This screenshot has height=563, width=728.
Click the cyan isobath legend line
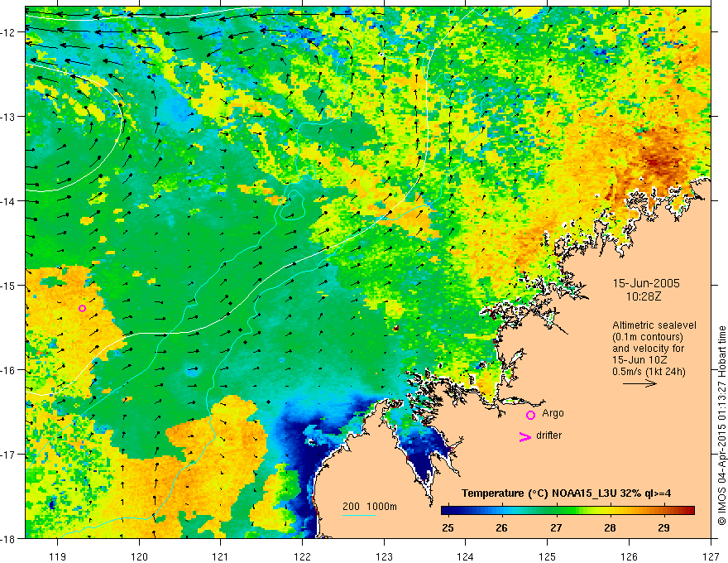(359, 515)
